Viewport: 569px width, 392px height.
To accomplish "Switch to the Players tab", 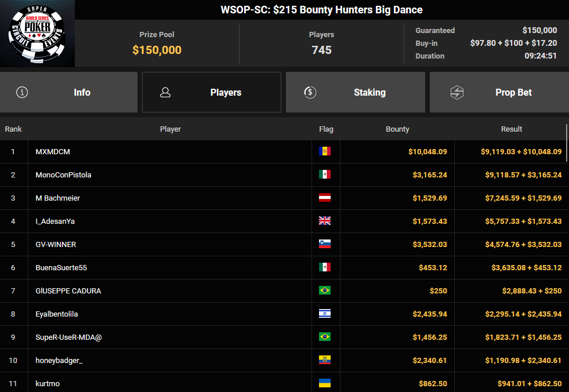I will (x=212, y=92).
